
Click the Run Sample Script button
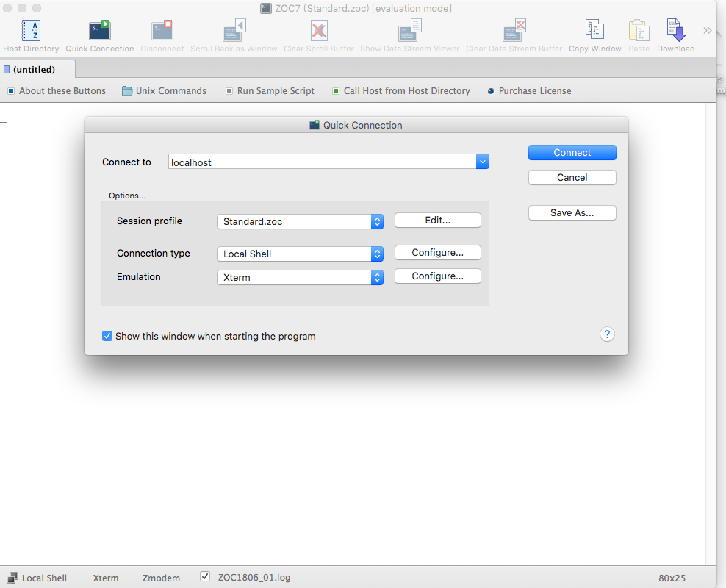[270, 90]
